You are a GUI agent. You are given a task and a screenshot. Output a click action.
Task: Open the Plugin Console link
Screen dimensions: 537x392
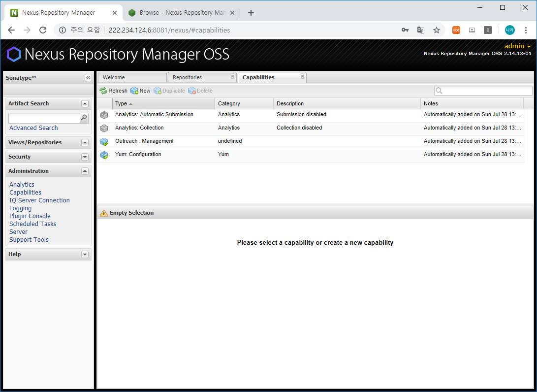pos(30,216)
